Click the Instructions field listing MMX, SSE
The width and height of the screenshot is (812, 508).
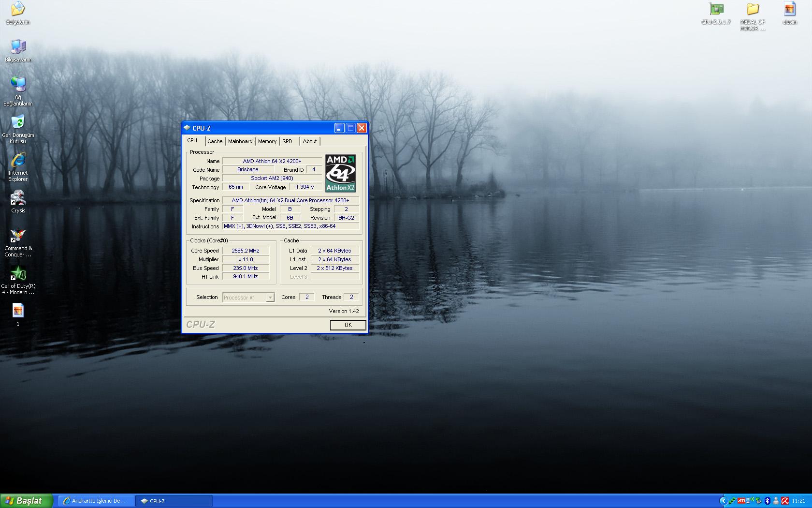tap(290, 226)
